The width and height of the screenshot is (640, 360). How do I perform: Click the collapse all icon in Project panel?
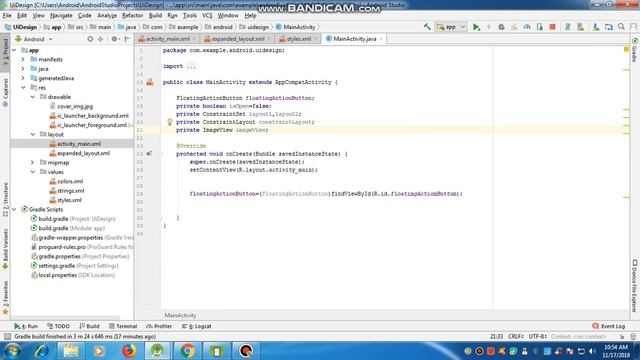[100, 39]
